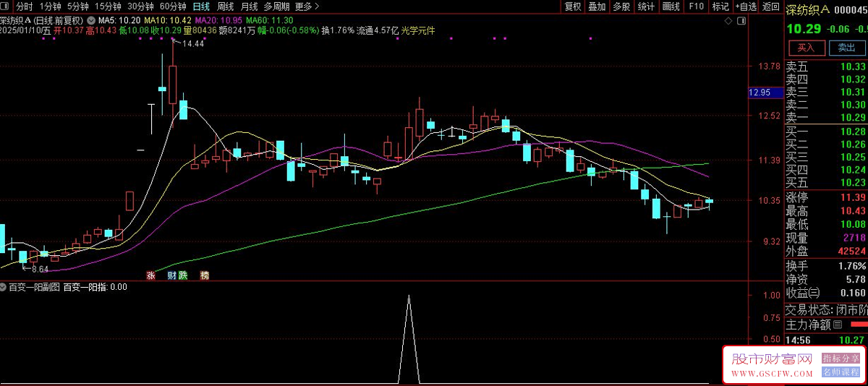Screen dimensions: 868x386
Task: Click the 标记 mark button
Action: coord(720,7)
